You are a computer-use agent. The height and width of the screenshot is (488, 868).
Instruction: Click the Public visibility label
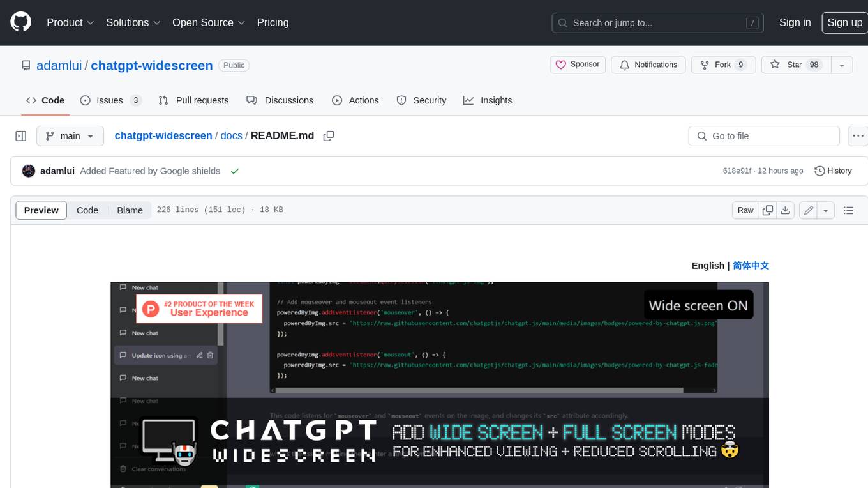pyautogui.click(x=234, y=65)
